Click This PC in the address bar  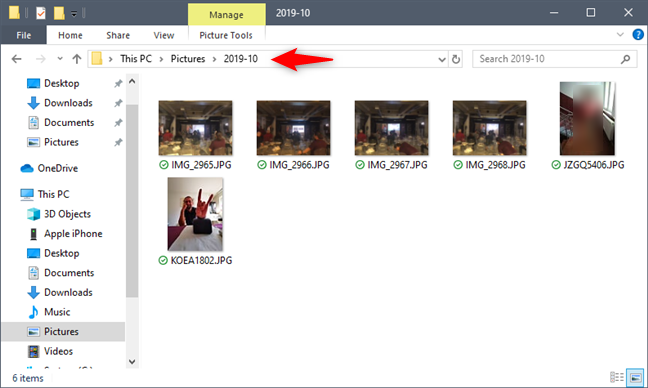coord(136,59)
